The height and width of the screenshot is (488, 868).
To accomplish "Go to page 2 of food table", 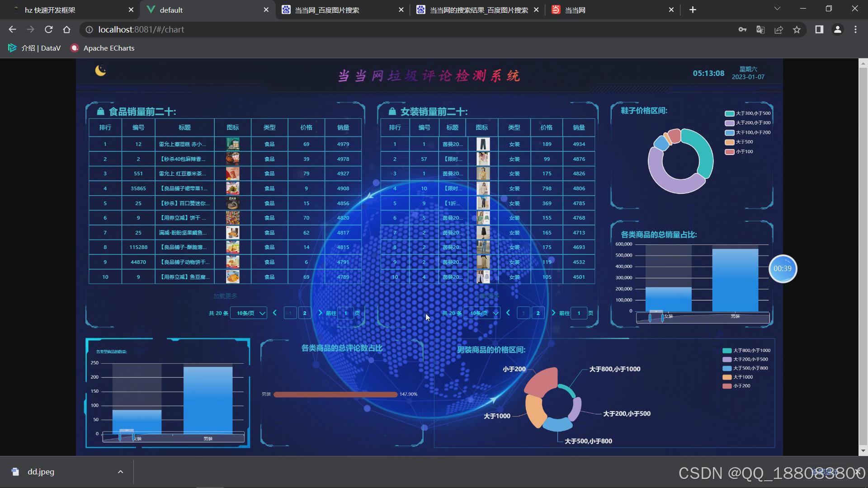I will (305, 313).
